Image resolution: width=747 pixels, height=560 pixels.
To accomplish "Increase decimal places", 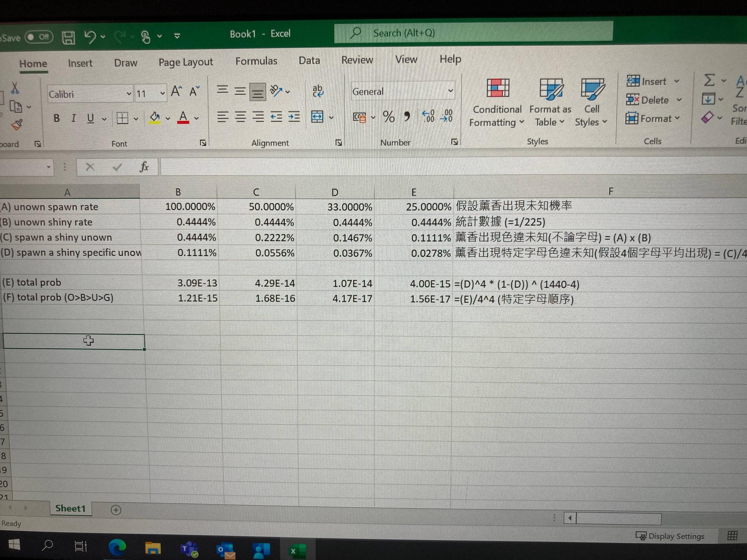I will 428,116.
